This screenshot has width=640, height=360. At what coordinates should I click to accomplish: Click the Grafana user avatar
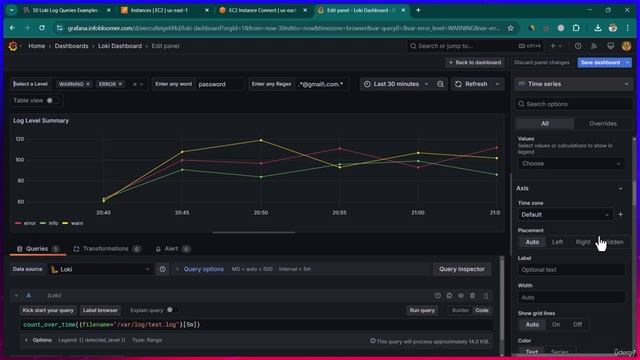click(x=627, y=46)
